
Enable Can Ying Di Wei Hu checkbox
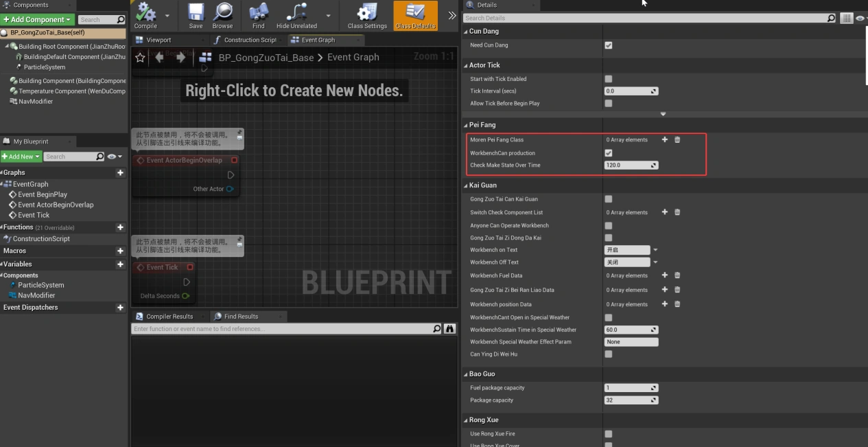(x=609, y=354)
